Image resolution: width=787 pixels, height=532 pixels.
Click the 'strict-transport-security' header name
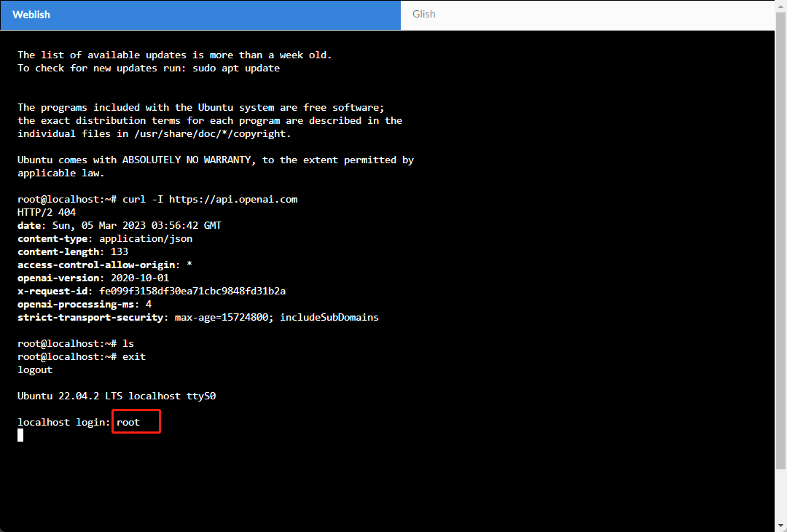[x=90, y=317]
